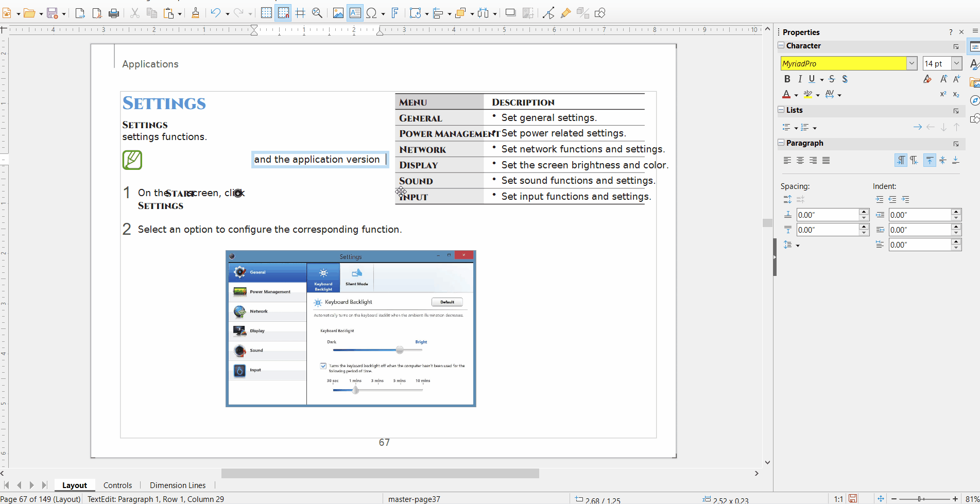Click the Fontwork Text icon
The width and height of the screenshot is (980, 504).
395,13
